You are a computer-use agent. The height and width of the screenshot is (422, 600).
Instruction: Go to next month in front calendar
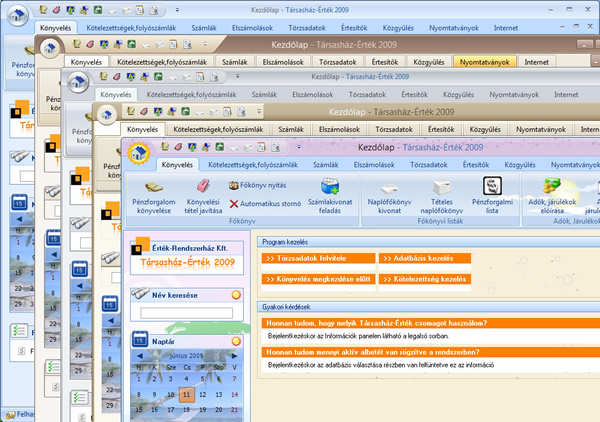[x=234, y=356]
